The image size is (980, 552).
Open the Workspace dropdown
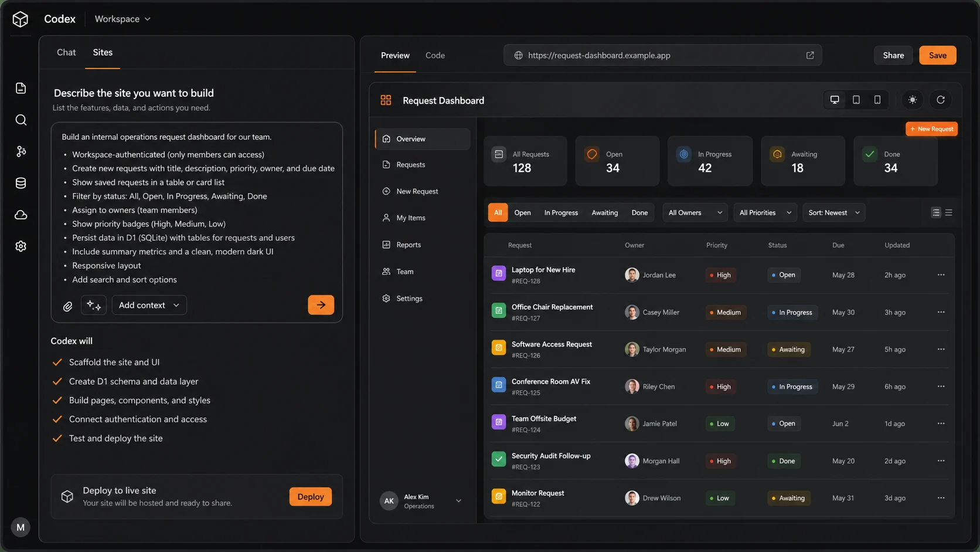pos(122,19)
